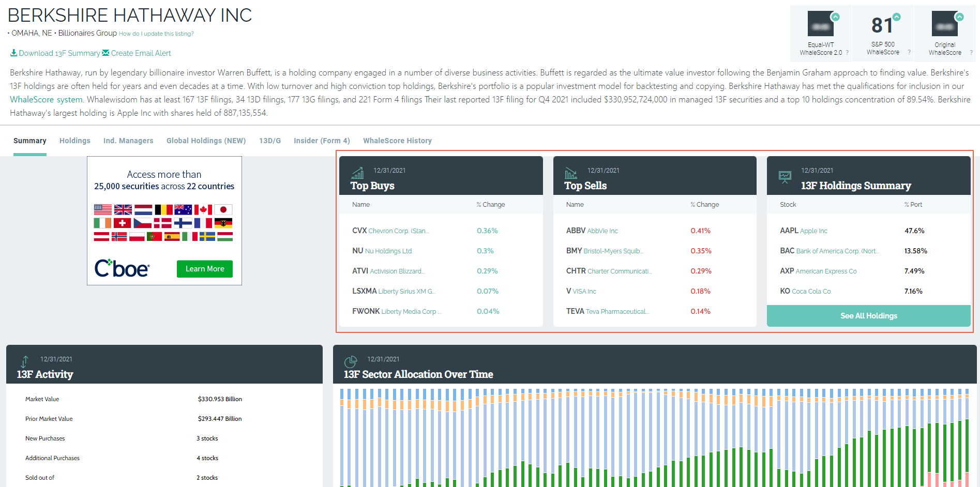
Task: Open CHTR Charter Communications link
Action: click(x=609, y=271)
